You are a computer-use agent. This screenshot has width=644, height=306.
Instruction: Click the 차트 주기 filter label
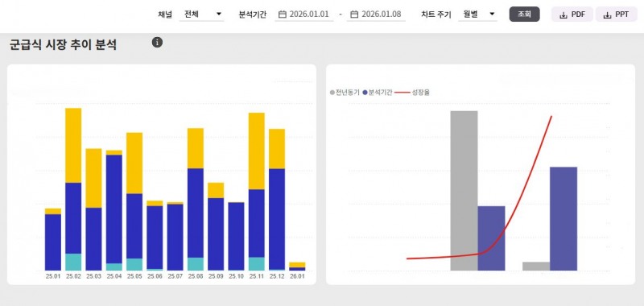point(436,14)
